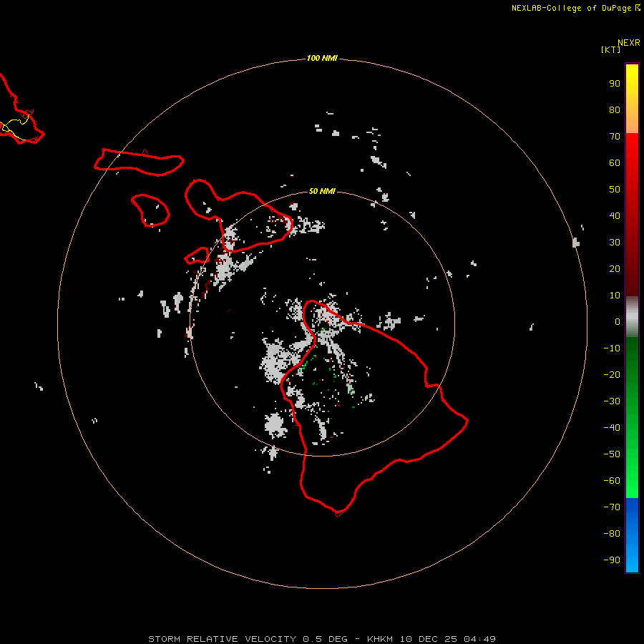Click the 80 value on the velocity scale
This screenshot has height=644, width=644.
pos(615,110)
